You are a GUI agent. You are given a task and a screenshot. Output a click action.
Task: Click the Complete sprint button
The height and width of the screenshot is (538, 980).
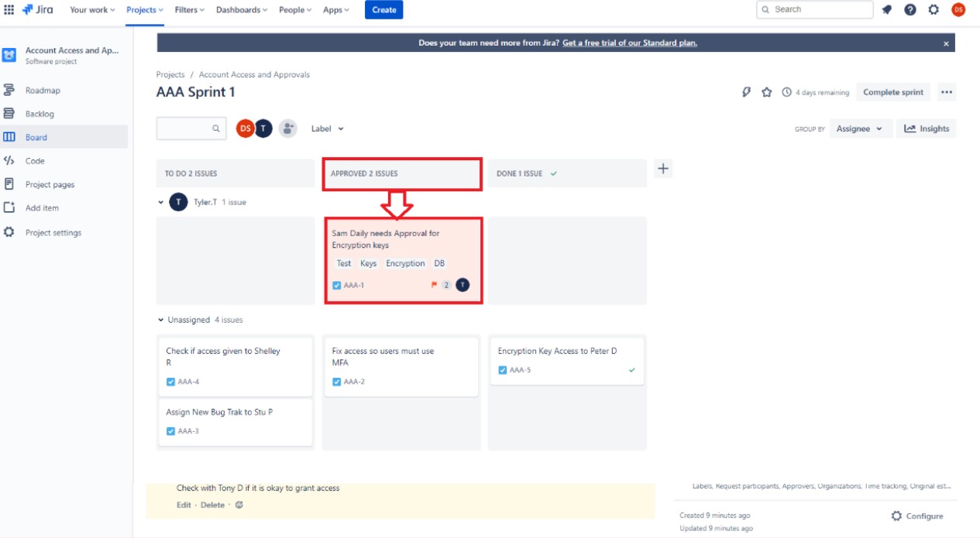click(x=892, y=91)
